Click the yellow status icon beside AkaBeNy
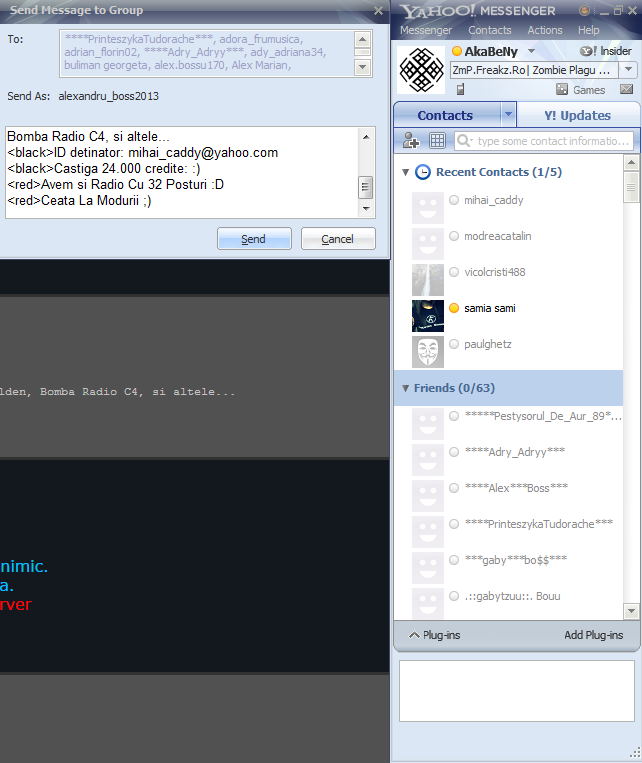 click(x=457, y=51)
